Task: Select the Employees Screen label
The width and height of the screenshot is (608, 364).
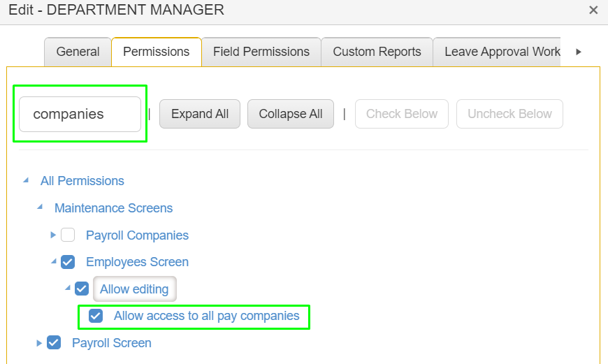Action: (137, 262)
